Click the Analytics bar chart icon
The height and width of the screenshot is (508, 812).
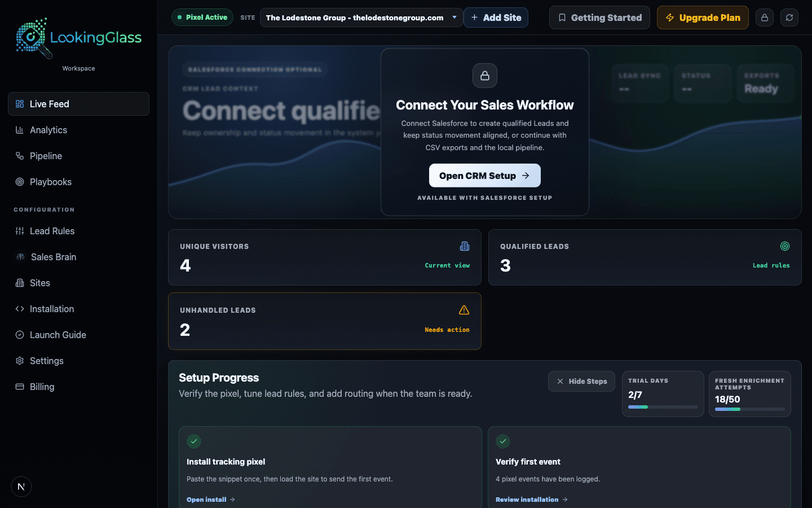coord(20,130)
